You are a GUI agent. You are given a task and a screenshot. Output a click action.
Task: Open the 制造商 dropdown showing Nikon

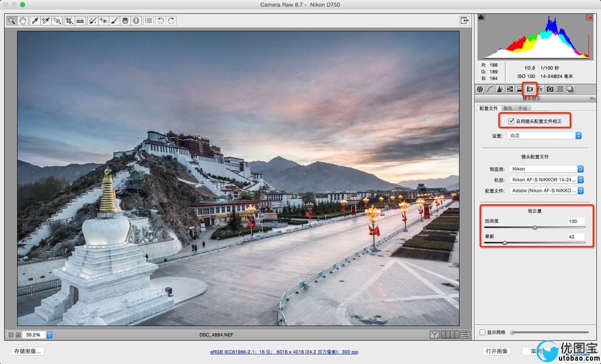tap(546, 169)
